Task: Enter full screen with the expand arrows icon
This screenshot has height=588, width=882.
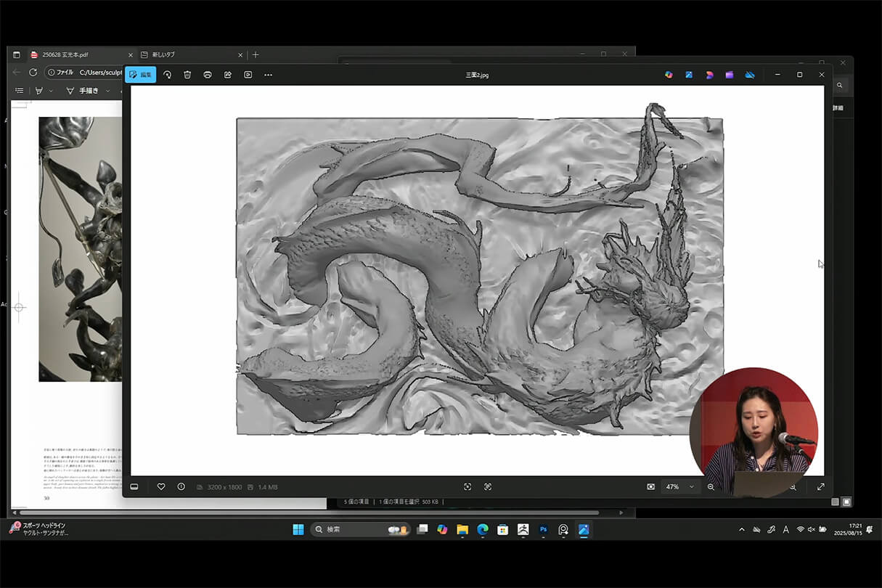Action: [821, 486]
